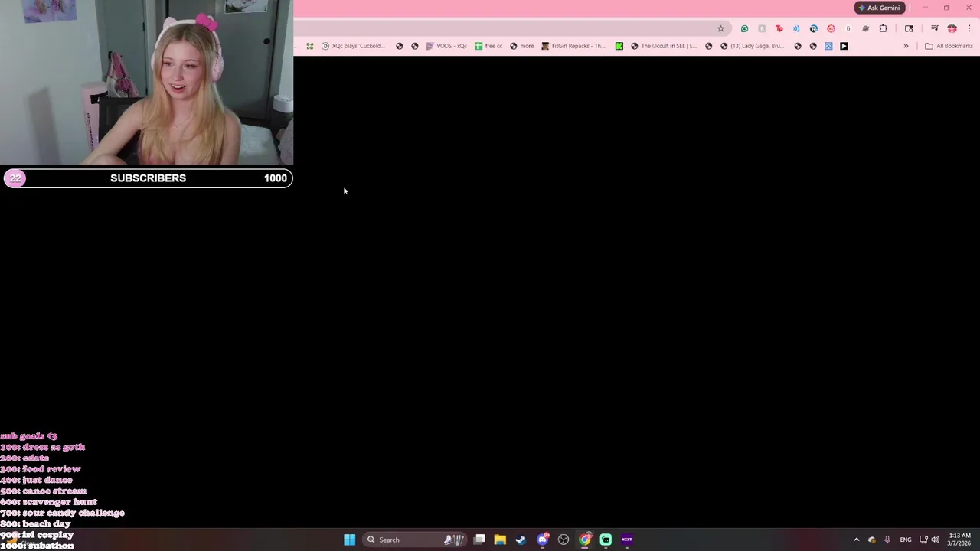Open File Explorer from the taskbar

[x=500, y=540]
